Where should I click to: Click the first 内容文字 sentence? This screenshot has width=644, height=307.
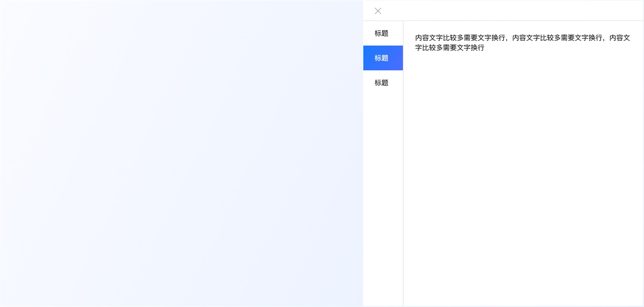(459, 38)
